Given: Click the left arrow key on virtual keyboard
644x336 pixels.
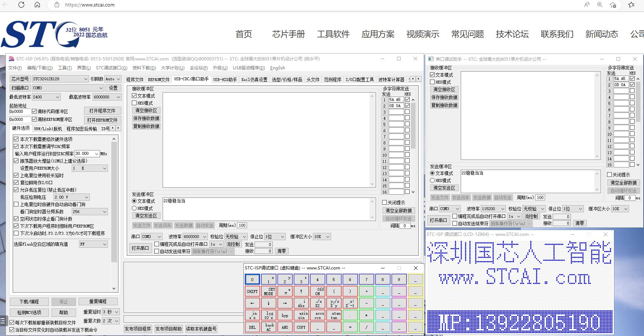Looking at the screenshot, I should 252,303.
